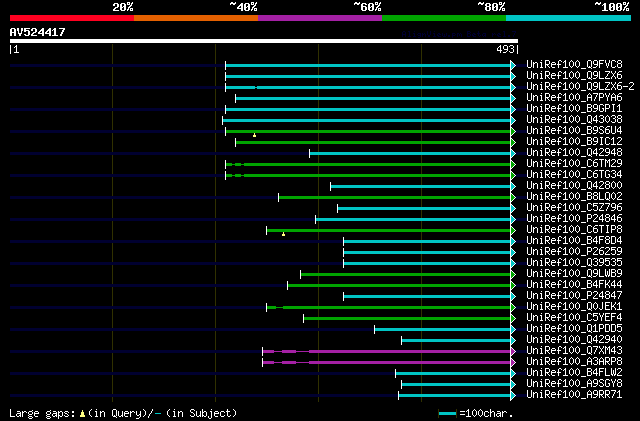The width and height of the screenshot is (640, 421).
Task: Select label UniRef100_B4F8D4
Action: [x=574, y=241]
